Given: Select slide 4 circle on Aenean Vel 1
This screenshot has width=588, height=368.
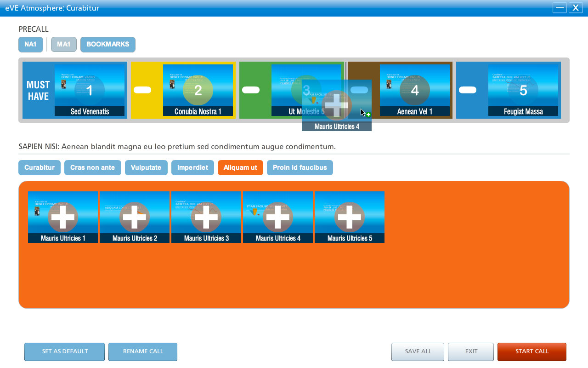Looking at the screenshot, I should click(415, 90).
